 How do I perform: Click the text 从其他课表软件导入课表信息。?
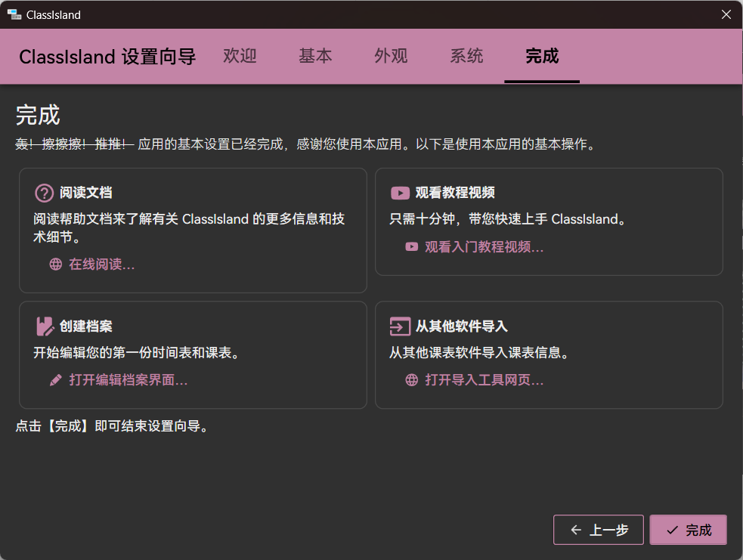[479, 353]
